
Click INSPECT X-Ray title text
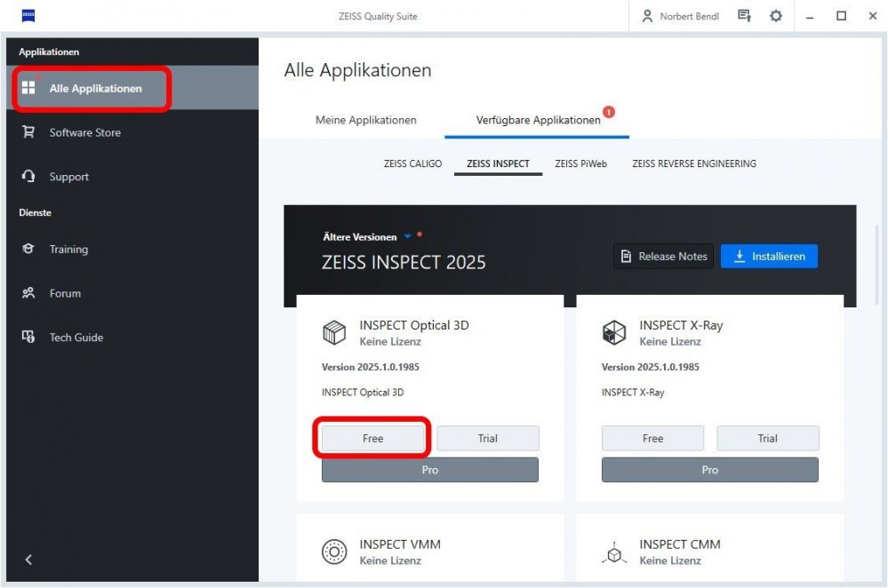681,325
